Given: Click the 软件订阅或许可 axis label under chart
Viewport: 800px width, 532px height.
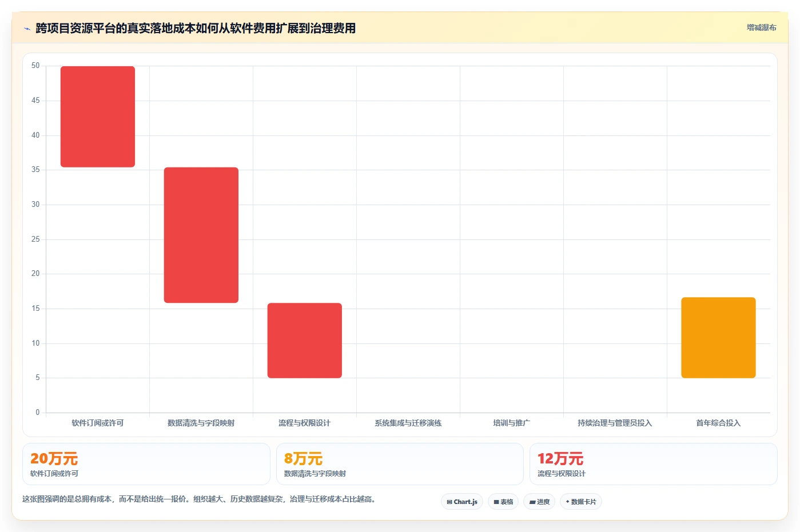Looking at the screenshot, I should [98, 423].
